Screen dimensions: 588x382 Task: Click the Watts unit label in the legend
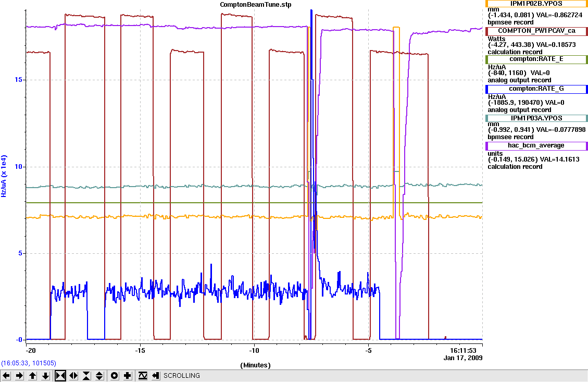[x=496, y=39]
